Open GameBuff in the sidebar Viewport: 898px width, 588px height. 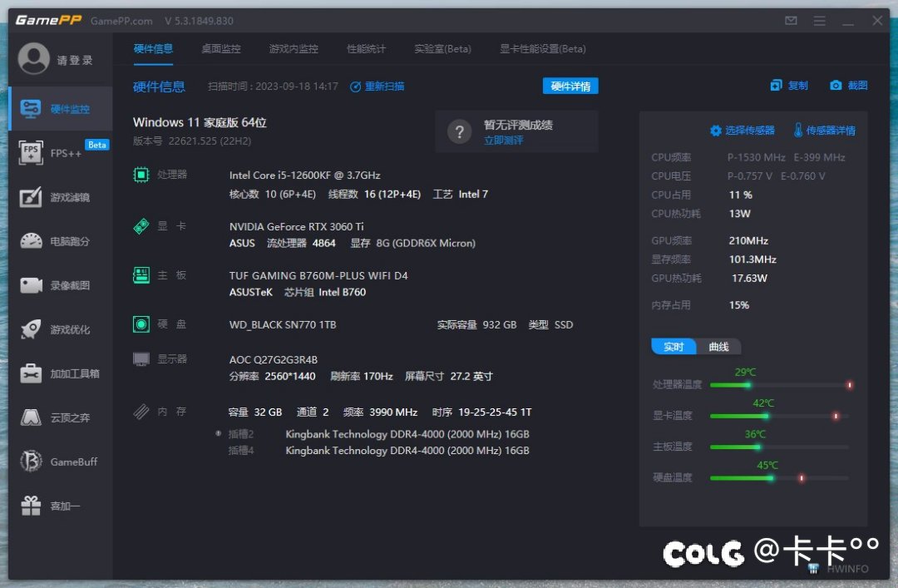click(61, 462)
